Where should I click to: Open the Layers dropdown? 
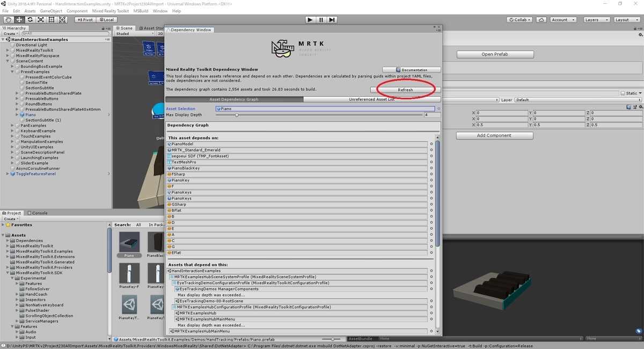click(x=596, y=20)
